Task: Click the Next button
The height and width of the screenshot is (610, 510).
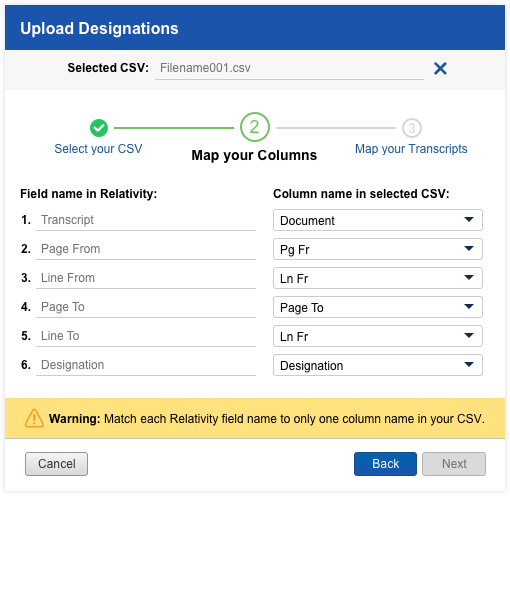Action: tap(454, 464)
